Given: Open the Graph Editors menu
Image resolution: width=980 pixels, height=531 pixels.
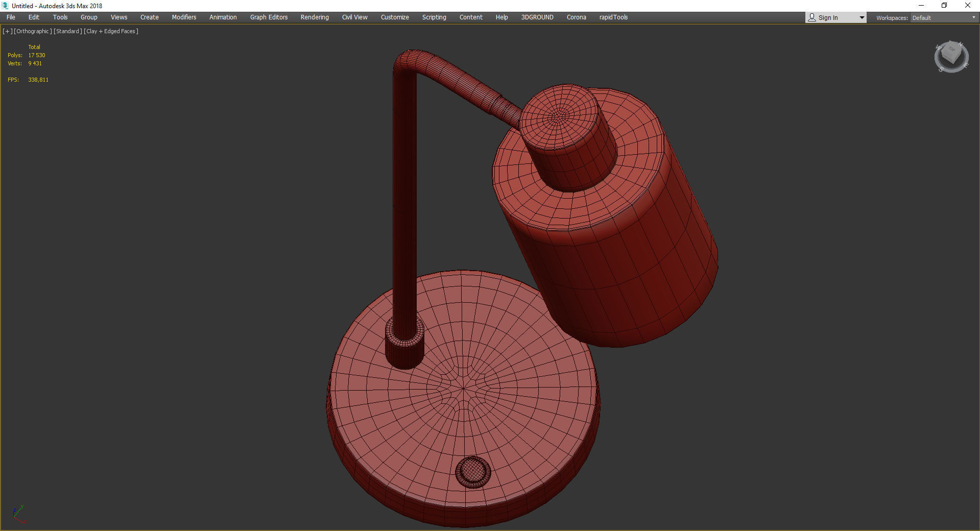Looking at the screenshot, I should coord(269,17).
